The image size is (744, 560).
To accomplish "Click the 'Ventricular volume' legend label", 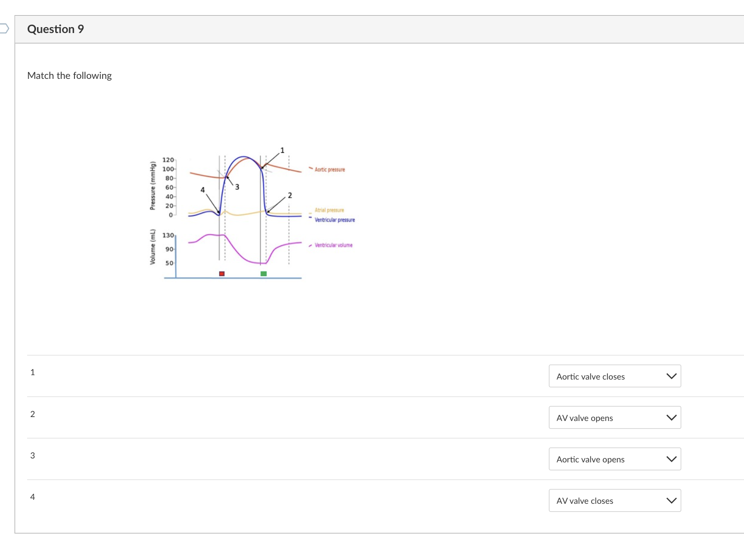I will 334,245.
